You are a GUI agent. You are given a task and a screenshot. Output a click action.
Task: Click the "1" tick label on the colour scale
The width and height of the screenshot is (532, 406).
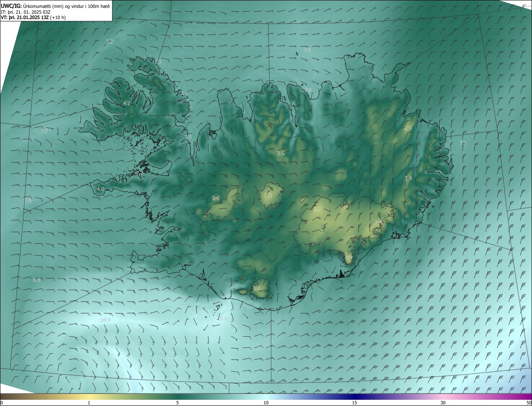click(x=89, y=403)
